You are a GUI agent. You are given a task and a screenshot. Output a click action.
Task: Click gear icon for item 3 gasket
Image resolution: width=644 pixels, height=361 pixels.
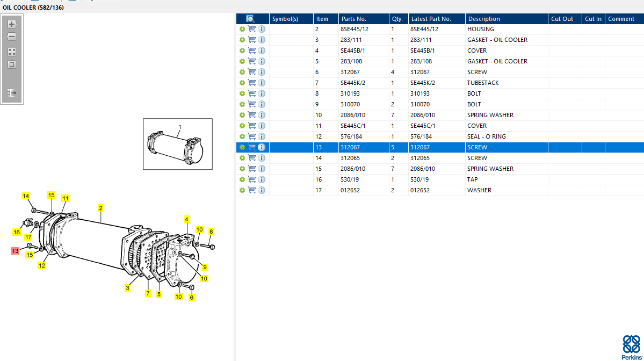tap(242, 40)
